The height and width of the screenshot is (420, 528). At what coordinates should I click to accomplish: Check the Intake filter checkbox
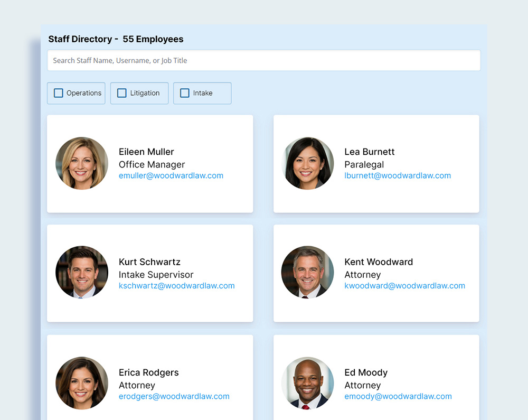click(185, 93)
